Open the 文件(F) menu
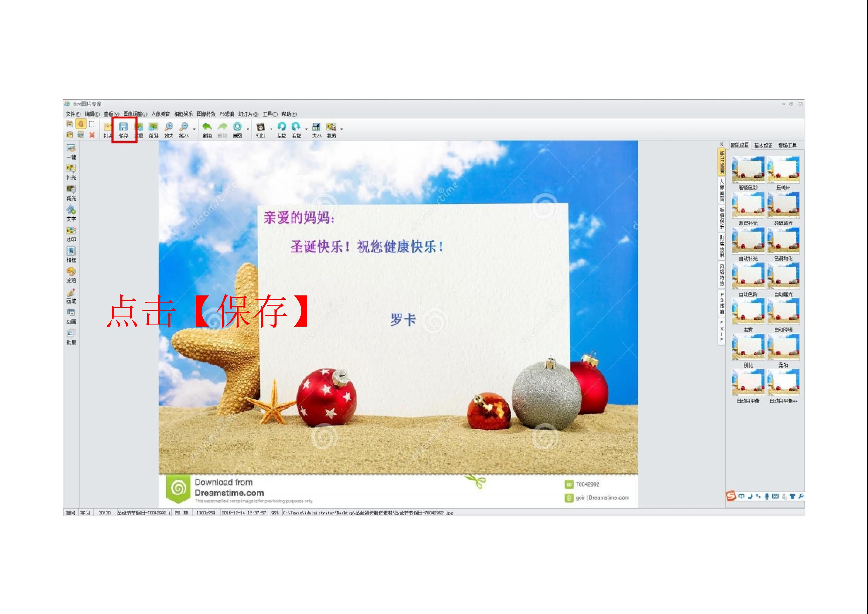The height and width of the screenshot is (614, 868). [73, 114]
